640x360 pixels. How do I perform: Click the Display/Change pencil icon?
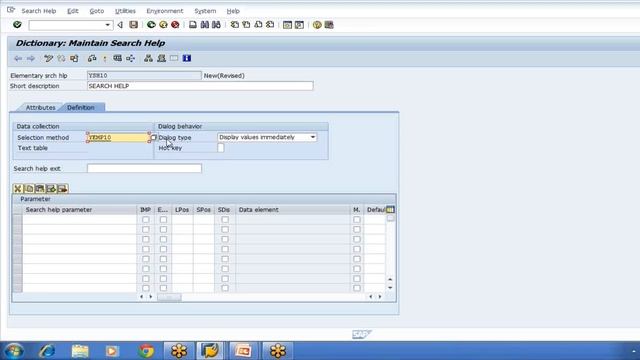(49, 58)
